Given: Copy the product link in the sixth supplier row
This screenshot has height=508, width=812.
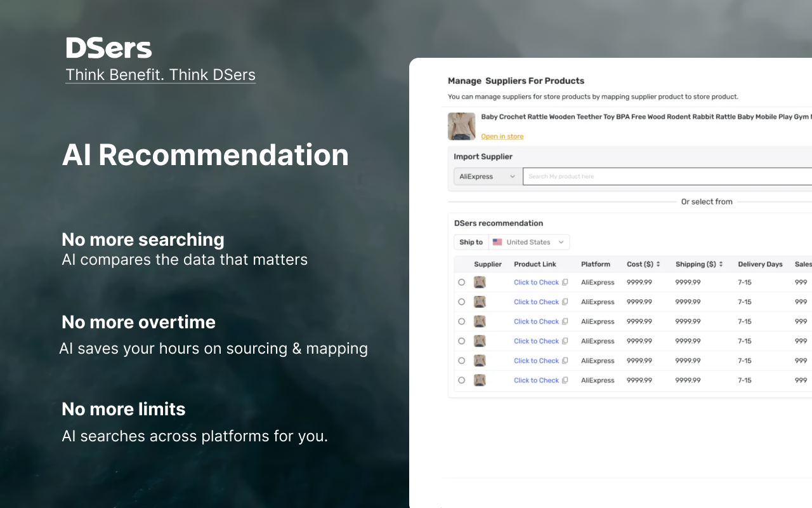Looking at the screenshot, I should pyautogui.click(x=565, y=381).
